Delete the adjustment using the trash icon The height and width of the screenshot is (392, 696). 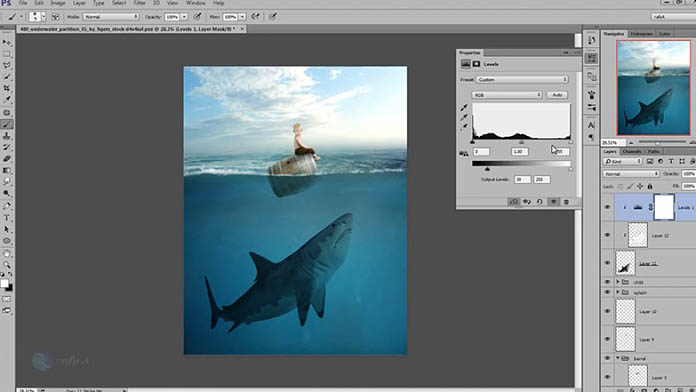(566, 202)
